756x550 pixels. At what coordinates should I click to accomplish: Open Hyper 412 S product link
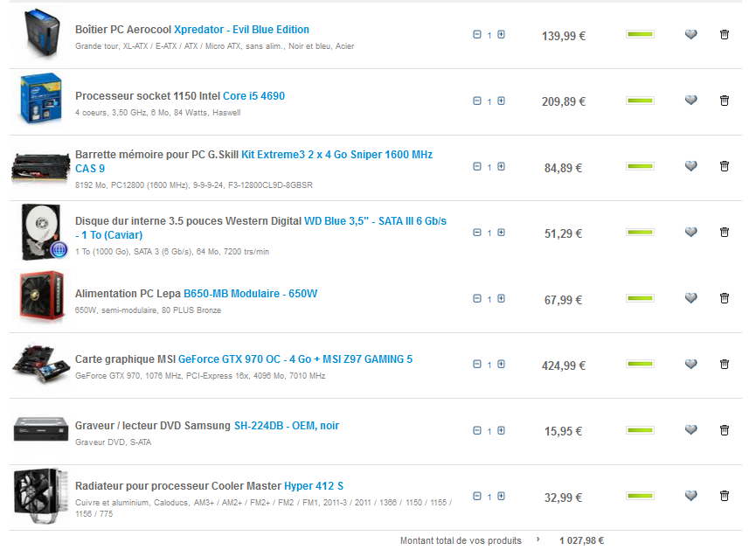(314, 486)
